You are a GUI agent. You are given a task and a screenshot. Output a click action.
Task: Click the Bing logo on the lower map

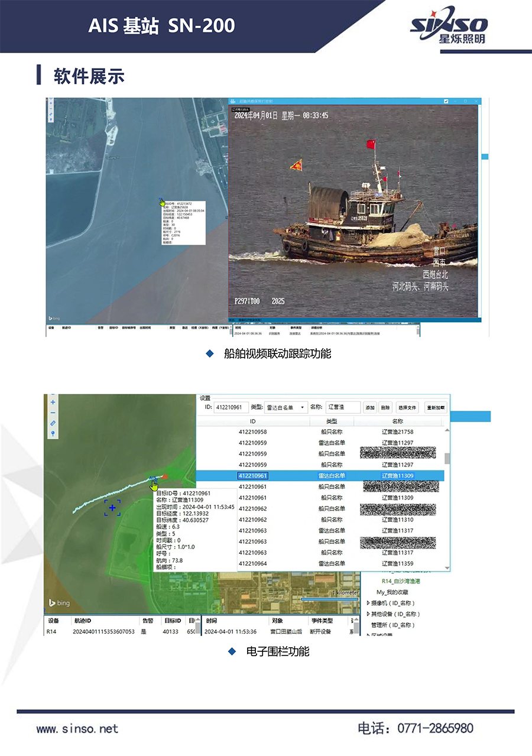[x=59, y=602]
